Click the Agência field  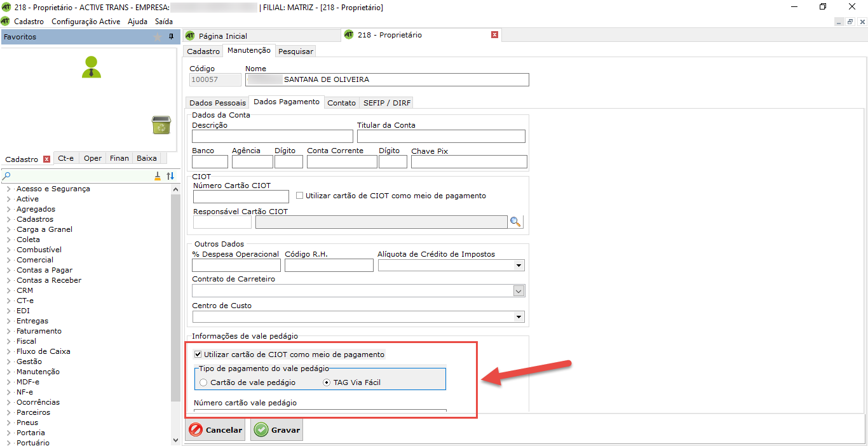[x=252, y=161]
